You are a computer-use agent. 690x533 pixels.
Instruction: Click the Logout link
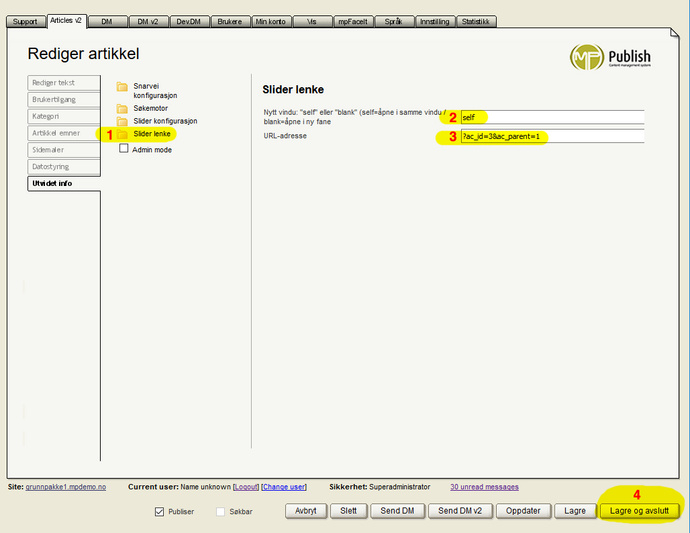coord(245,487)
